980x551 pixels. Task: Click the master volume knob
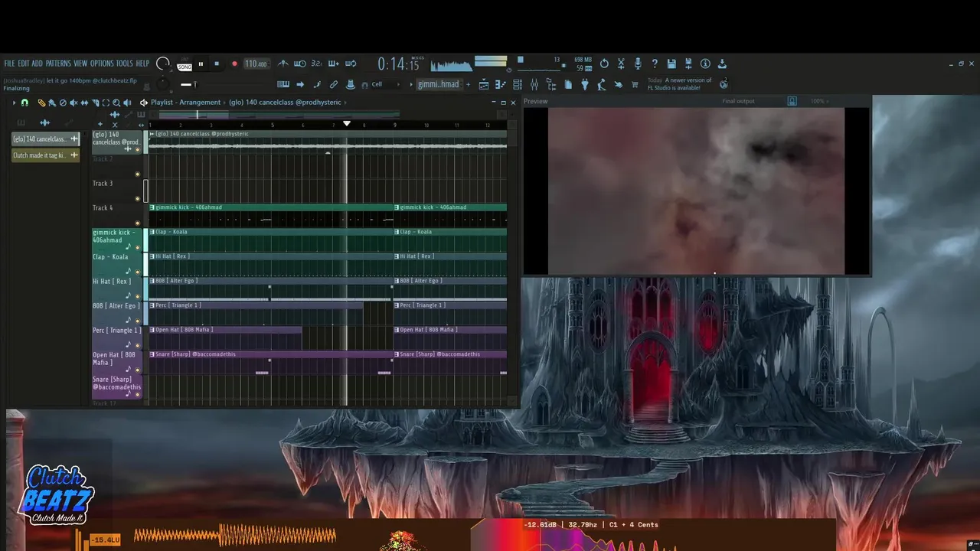[162, 63]
